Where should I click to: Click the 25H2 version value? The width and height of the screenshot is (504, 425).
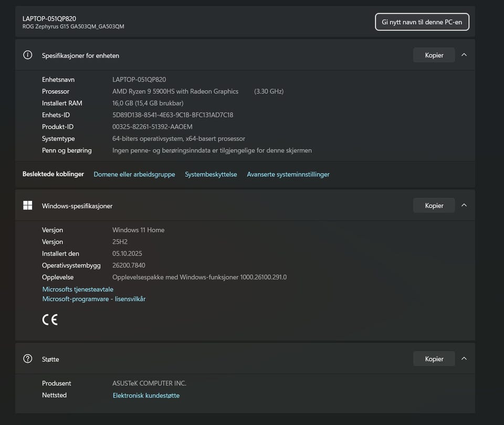pyautogui.click(x=120, y=241)
